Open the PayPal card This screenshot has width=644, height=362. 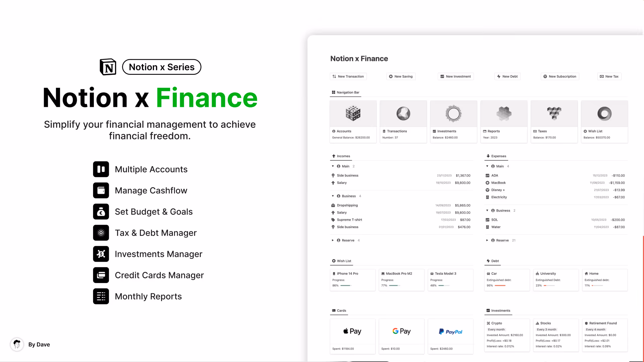(x=451, y=336)
